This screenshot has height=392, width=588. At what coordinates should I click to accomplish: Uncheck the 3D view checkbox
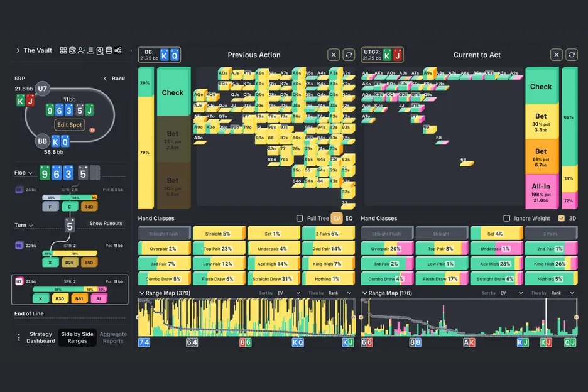coord(561,219)
